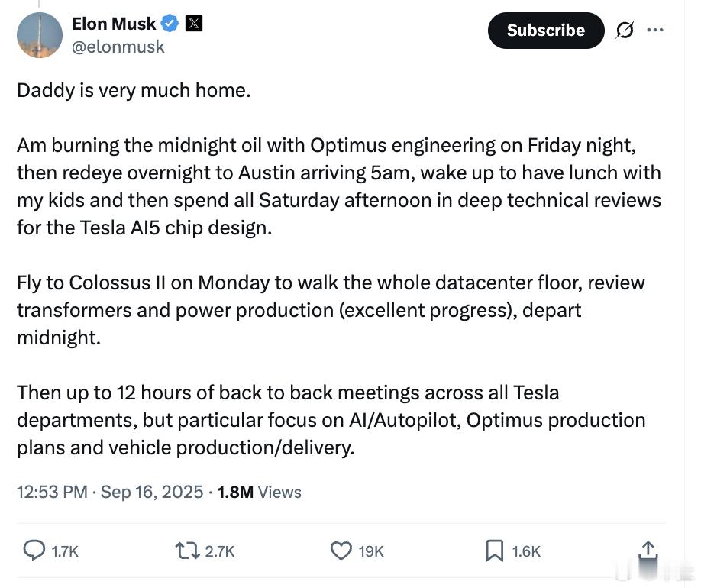Click the Elon Musk display name
The image size is (701, 588).
pos(114,24)
